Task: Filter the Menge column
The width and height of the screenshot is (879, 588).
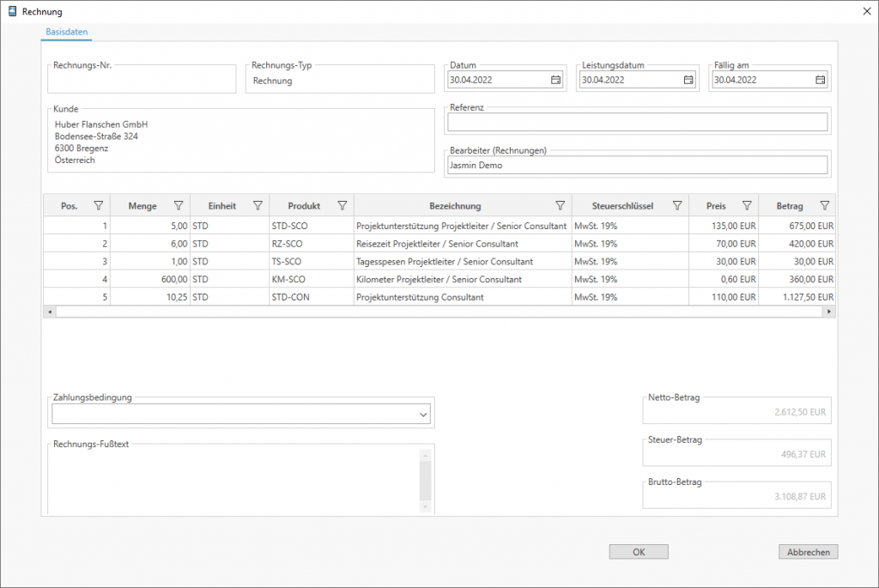Action: click(x=179, y=206)
